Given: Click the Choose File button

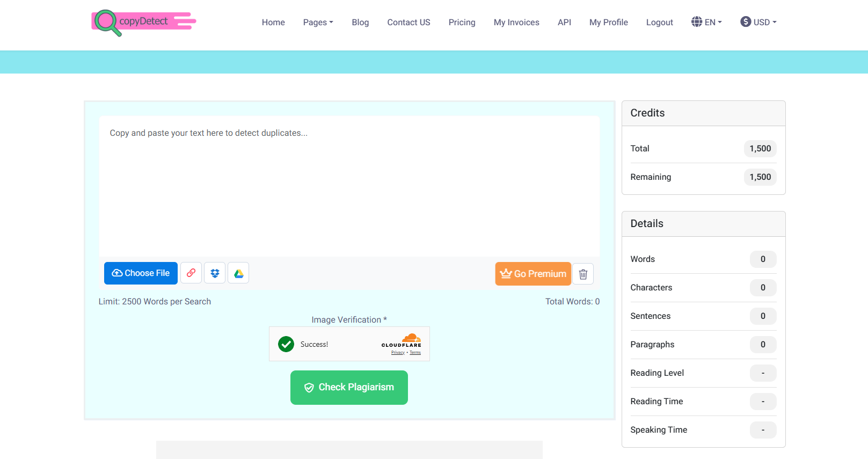Looking at the screenshot, I should 141,273.
